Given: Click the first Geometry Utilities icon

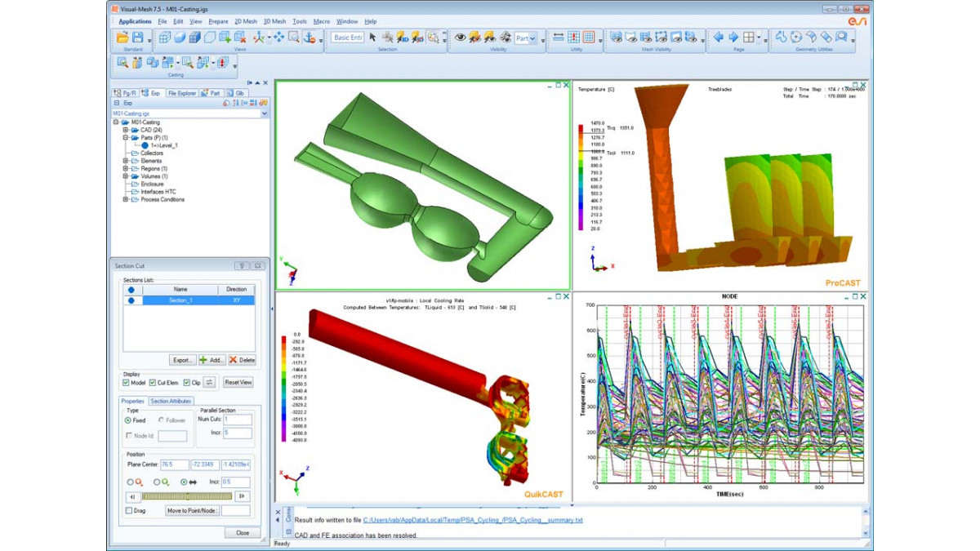Looking at the screenshot, I should pos(781,38).
